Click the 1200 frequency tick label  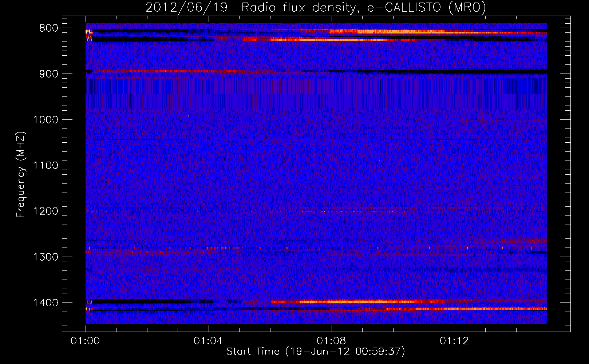point(46,211)
